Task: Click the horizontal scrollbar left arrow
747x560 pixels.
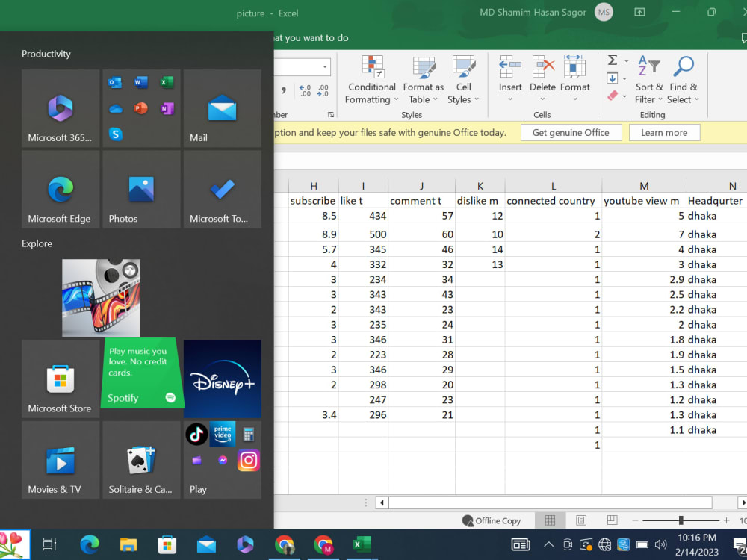Action: point(382,503)
